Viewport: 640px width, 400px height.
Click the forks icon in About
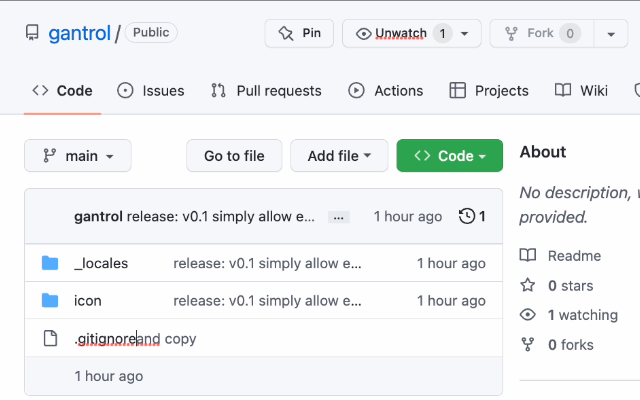point(528,345)
